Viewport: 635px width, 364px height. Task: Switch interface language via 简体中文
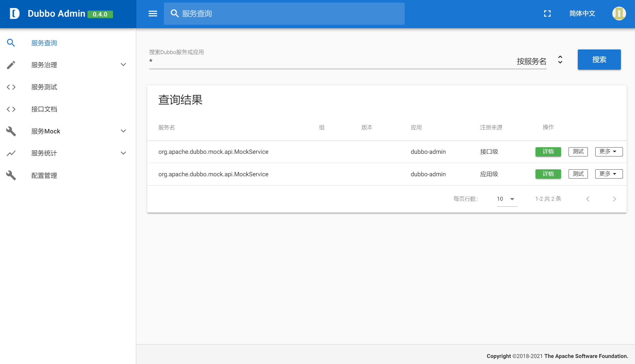[x=582, y=14]
